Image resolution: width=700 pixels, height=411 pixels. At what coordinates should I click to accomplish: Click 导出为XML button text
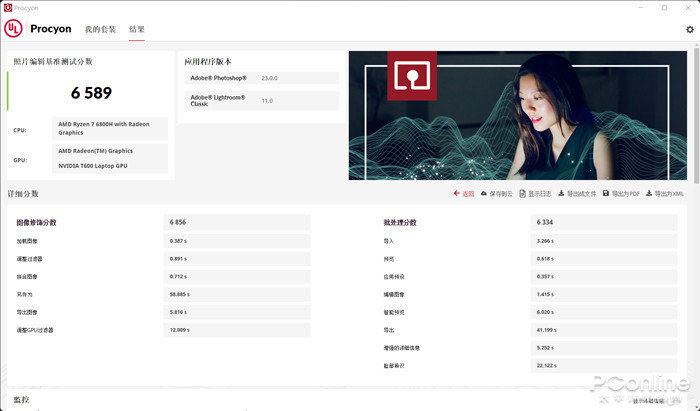tap(669, 194)
